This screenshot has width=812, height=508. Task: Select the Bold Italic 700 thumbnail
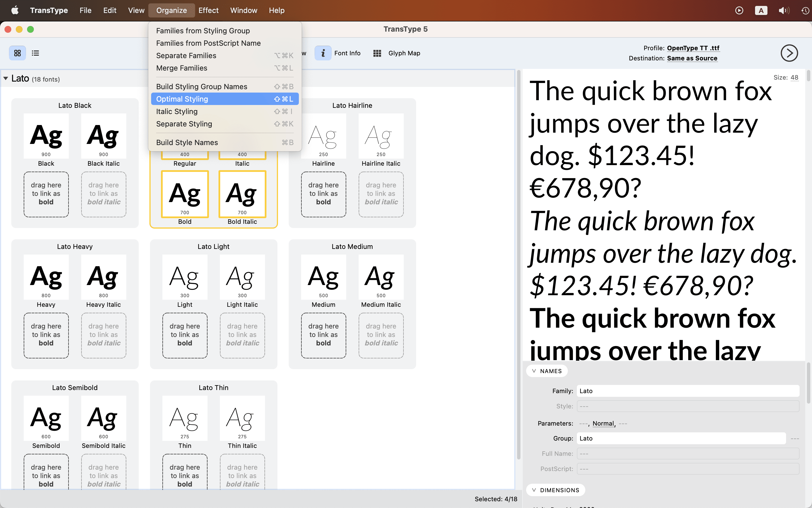coord(242,194)
